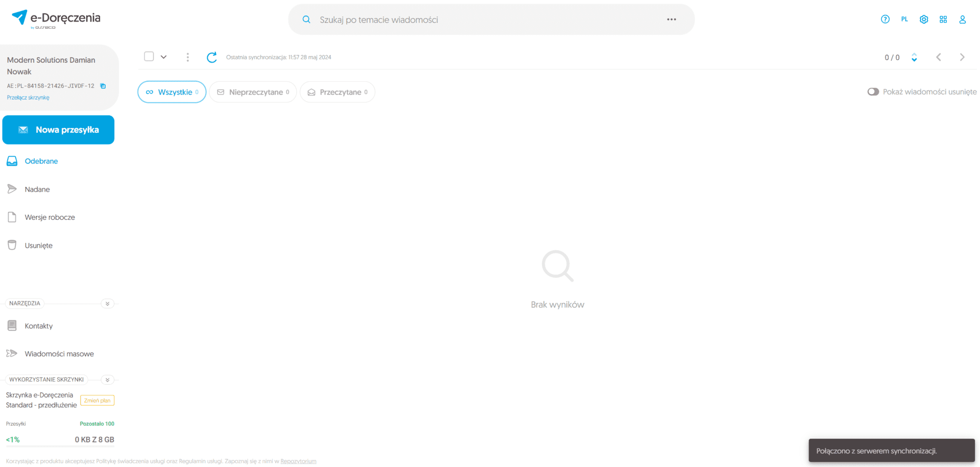Copy the mailbox address AE:PL-84158-21426-JIVDF-12
Image resolution: width=980 pixels, height=467 pixels.
tap(103, 86)
